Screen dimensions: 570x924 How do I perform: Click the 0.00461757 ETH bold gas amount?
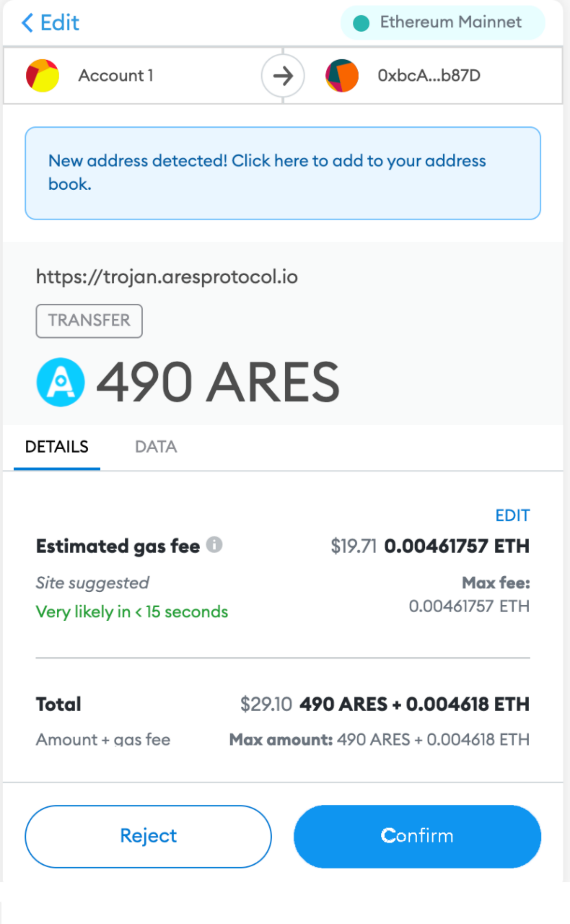click(x=457, y=546)
